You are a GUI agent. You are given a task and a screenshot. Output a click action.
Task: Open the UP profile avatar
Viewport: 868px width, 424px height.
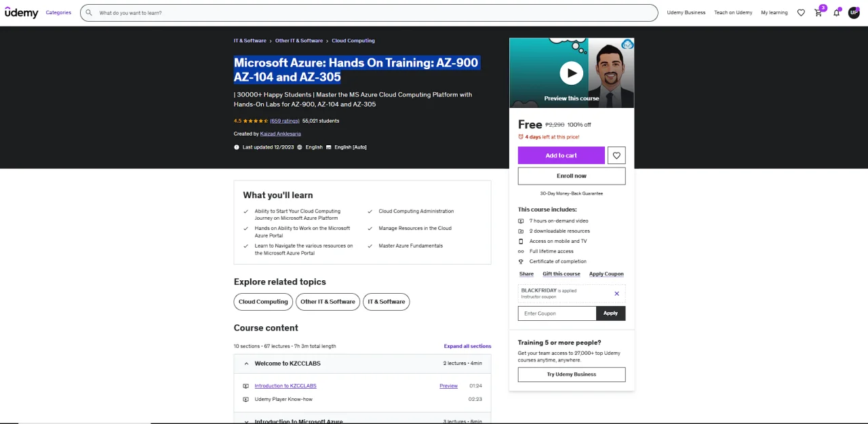point(854,12)
